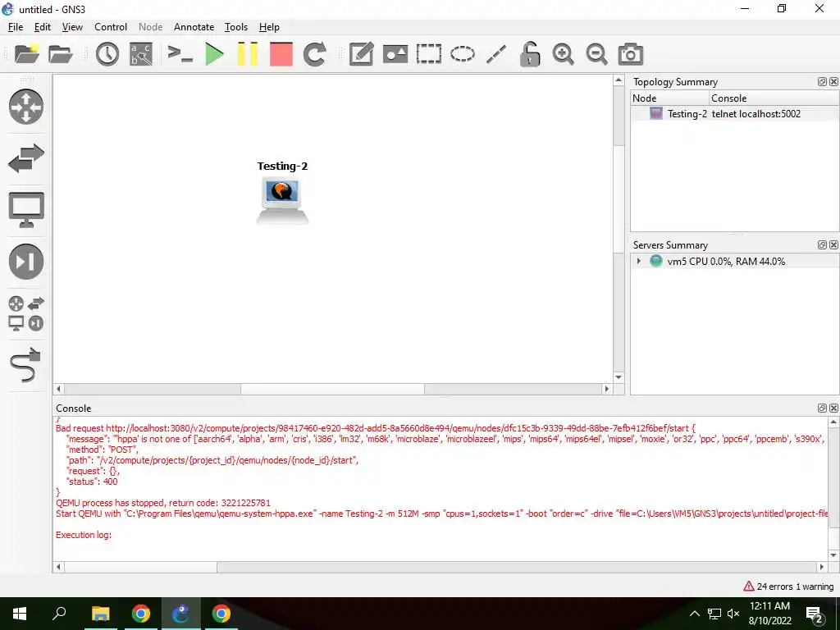Open the Control menu
840x630 pixels.
(111, 27)
